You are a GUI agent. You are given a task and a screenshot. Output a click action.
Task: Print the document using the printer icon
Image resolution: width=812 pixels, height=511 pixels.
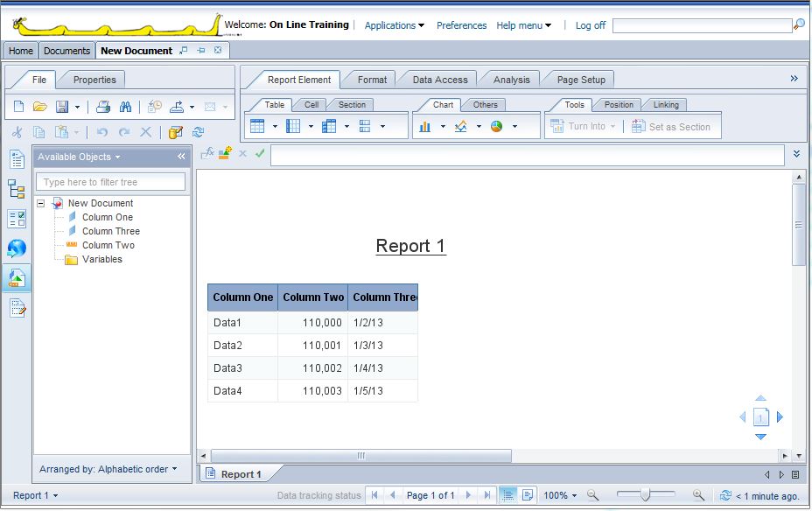point(103,107)
